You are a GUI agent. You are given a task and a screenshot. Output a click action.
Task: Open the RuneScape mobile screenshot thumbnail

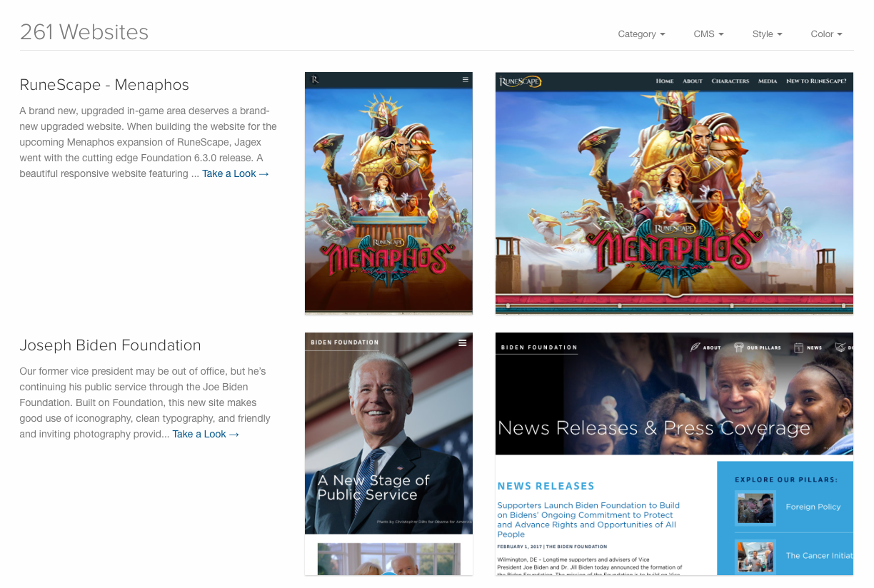point(388,193)
